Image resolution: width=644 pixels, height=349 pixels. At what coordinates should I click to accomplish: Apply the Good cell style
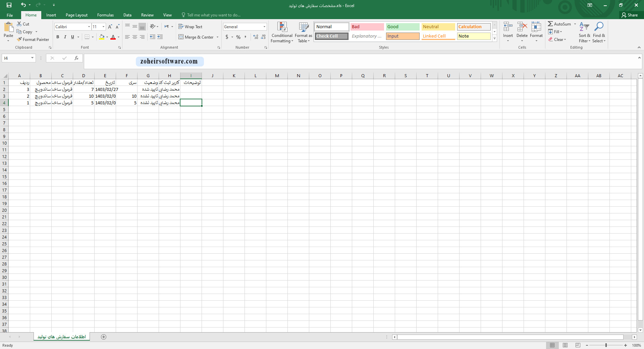[x=402, y=27]
